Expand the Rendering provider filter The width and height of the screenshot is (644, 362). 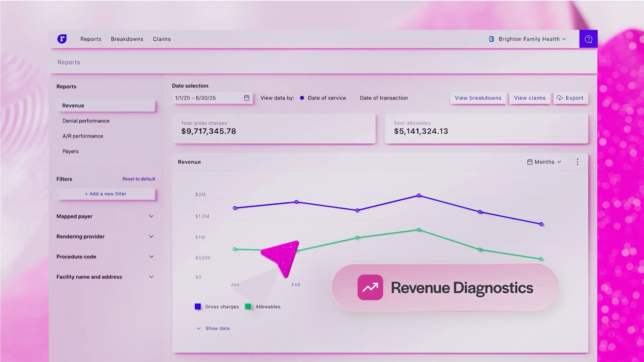click(x=105, y=236)
